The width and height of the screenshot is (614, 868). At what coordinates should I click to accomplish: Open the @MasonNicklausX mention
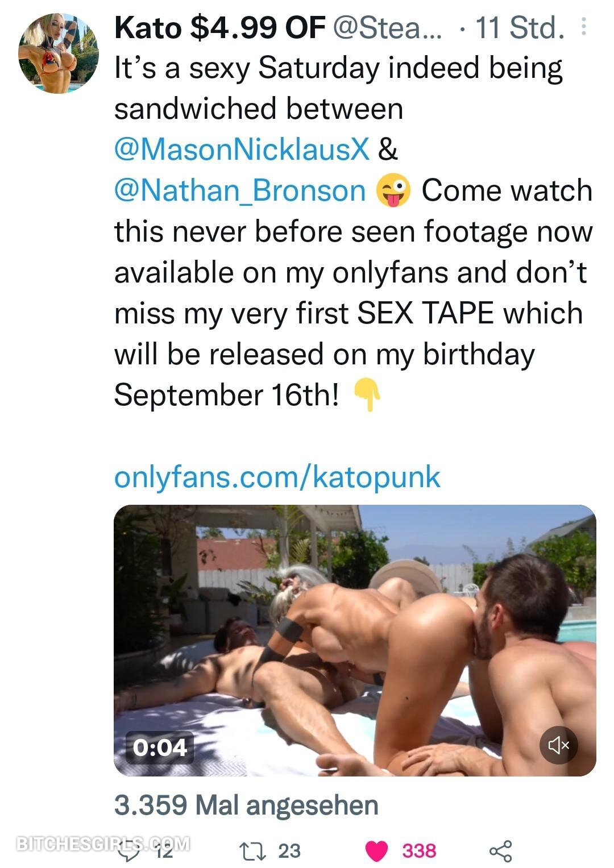[x=242, y=149]
